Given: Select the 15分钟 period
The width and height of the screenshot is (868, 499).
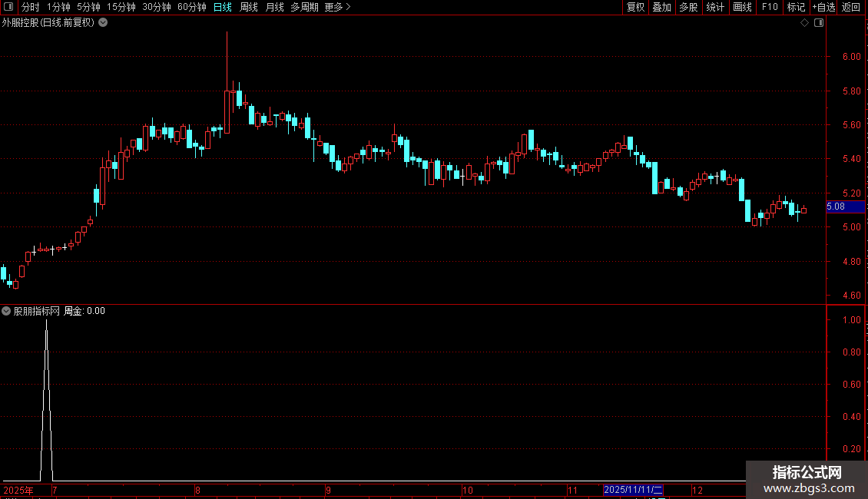Looking at the screenshot, I should (x=121, y=7).
